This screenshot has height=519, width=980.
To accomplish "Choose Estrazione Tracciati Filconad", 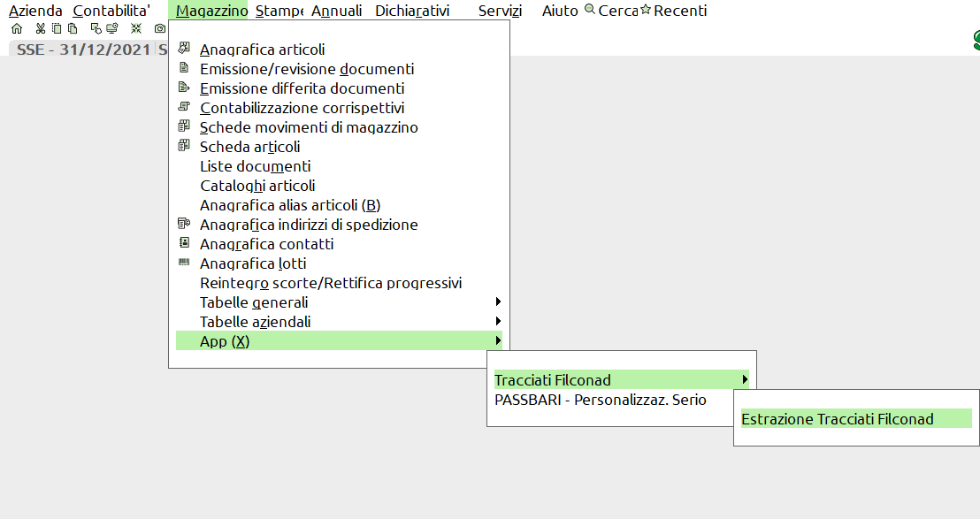I will 837,419.
